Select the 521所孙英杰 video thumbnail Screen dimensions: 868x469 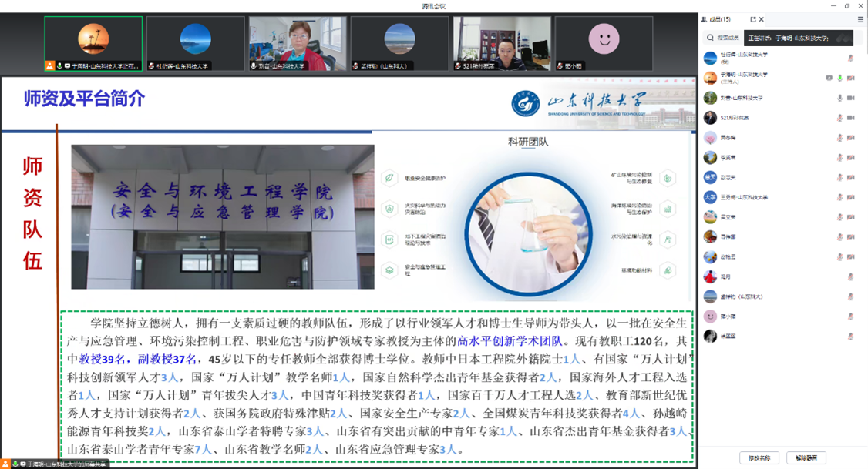click(502, 43)
